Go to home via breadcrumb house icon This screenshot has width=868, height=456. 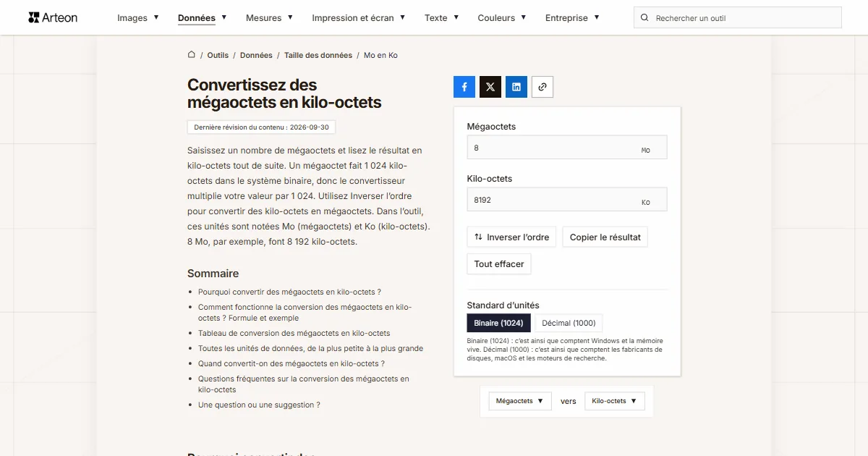click(x=192, y=55)
